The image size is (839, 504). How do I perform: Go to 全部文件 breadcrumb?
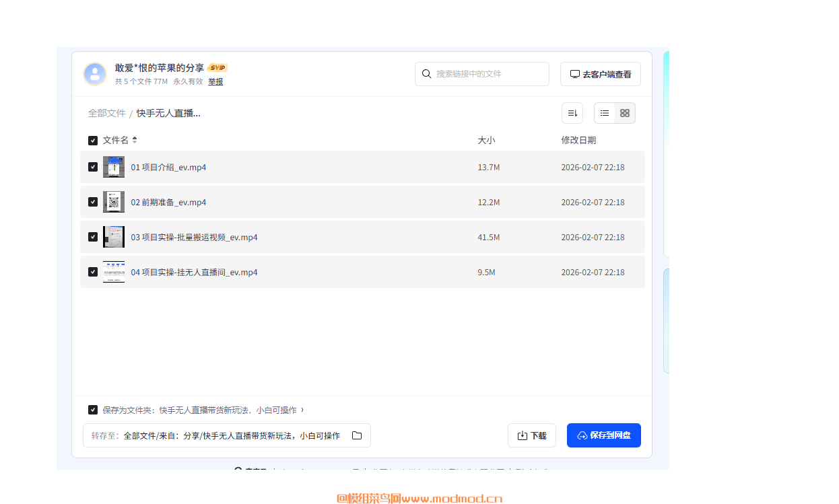[106, 113]
